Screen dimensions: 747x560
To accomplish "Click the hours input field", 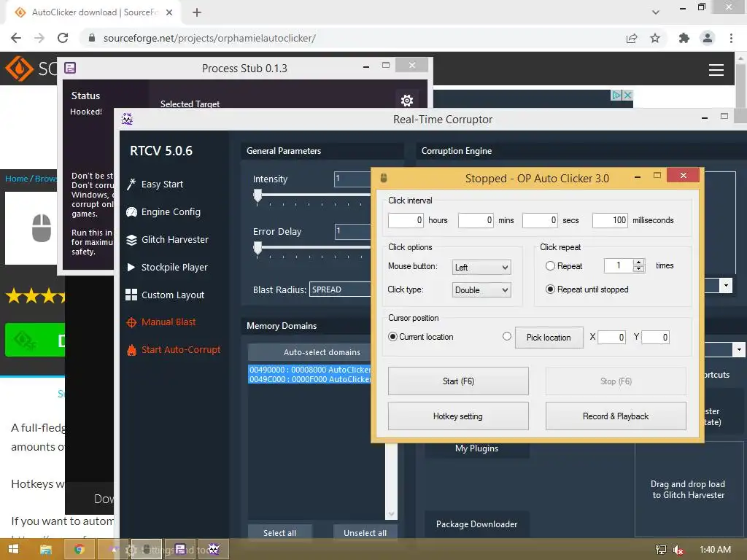I will click(x=406, y=220).
